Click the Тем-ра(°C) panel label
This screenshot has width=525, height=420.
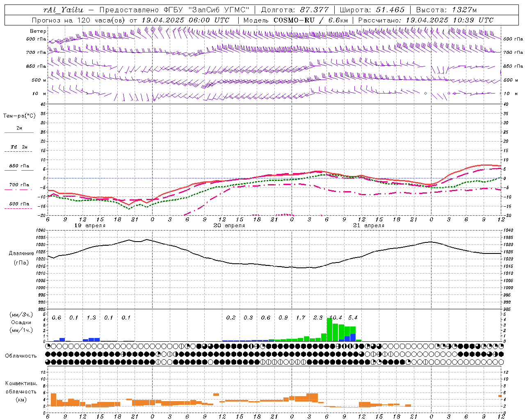click(x=19, y=116)
